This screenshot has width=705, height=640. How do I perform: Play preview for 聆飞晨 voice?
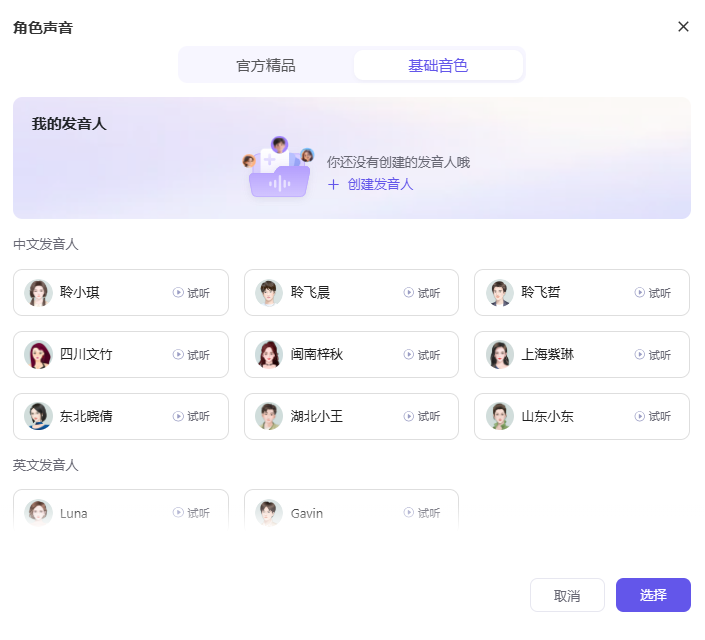[x=422, y=293]
